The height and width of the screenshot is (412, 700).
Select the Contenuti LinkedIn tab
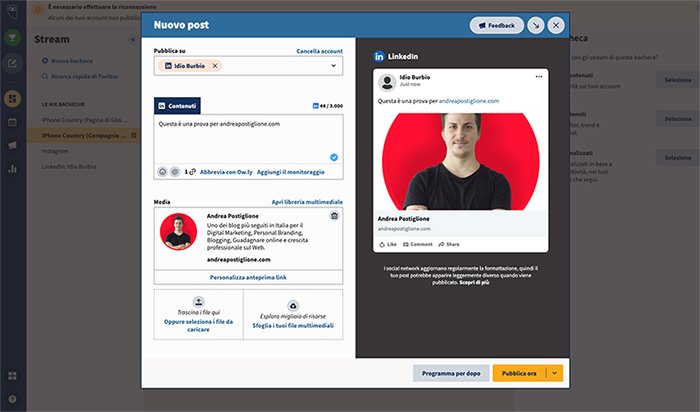coord(177,106)
